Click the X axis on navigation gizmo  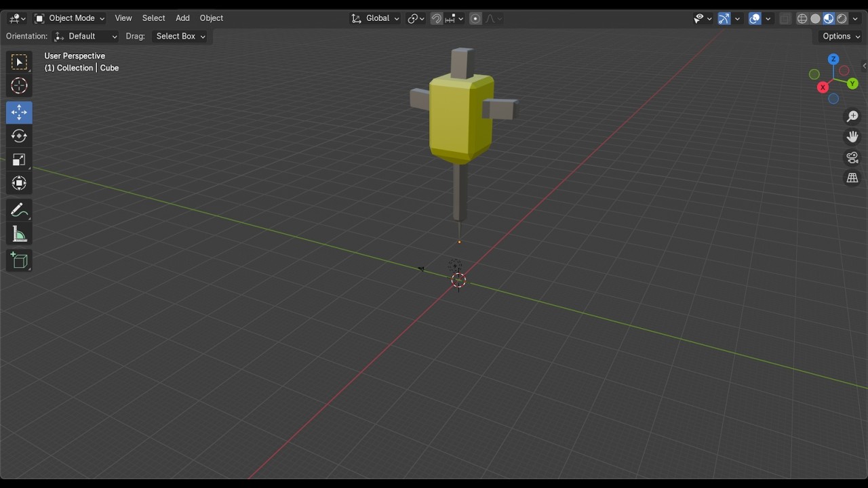click(823, 87)
